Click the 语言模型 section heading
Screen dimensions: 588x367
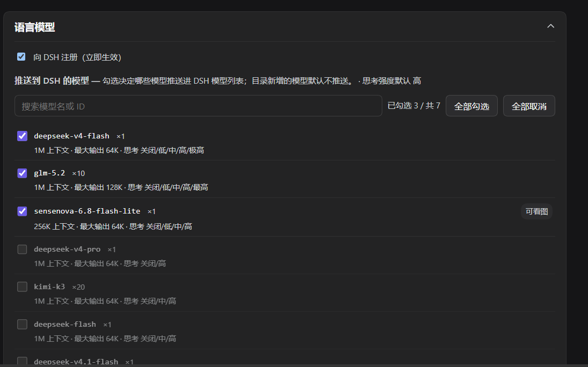pos(34,27)
